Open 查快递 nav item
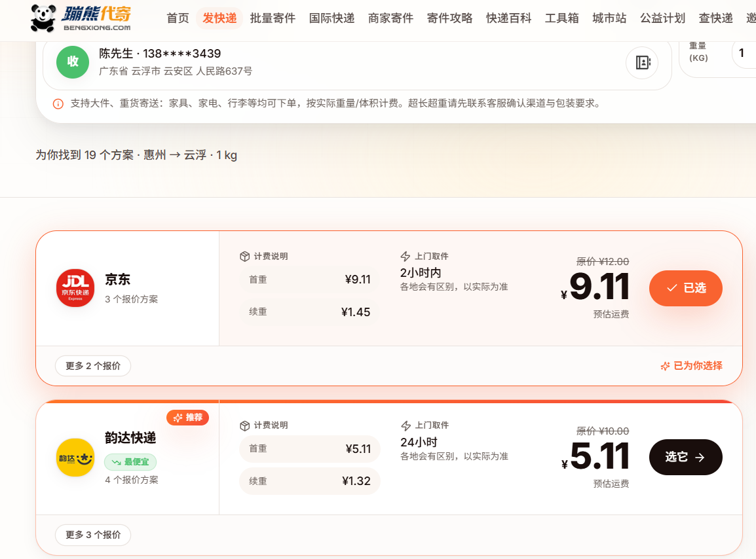Screen dimensions: 756x559 [715, 18]
